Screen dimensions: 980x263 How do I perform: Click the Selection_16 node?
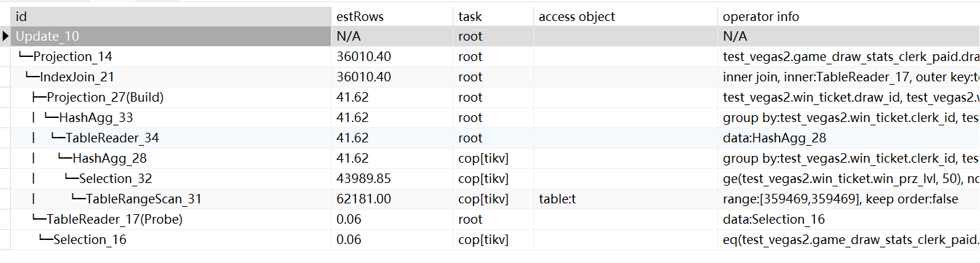90,240
